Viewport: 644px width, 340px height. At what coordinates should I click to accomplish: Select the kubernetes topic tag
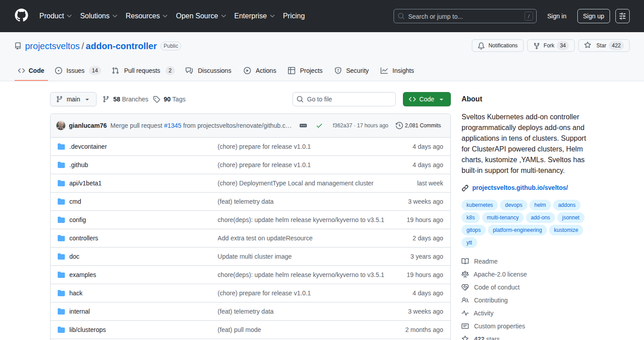[479, 205]
